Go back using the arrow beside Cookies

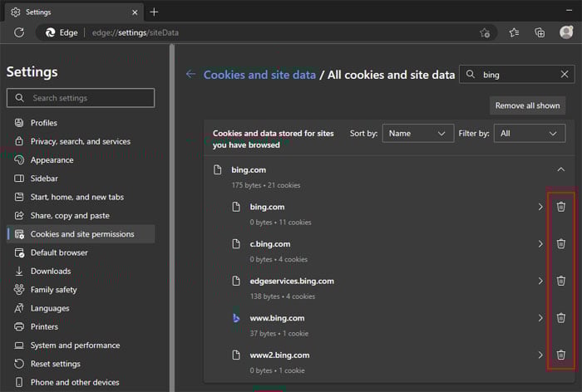coord(190,74)
